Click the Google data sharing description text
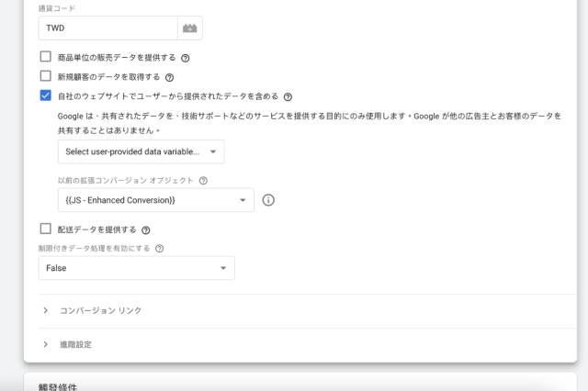 310,123
